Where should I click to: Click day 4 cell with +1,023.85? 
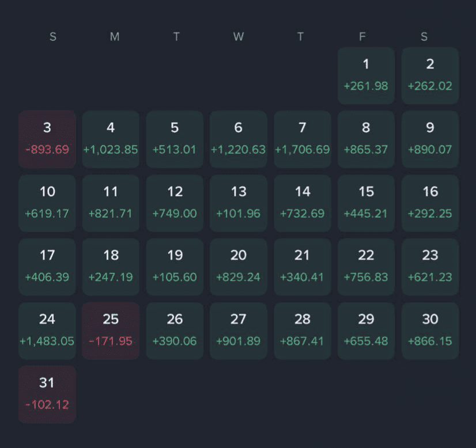pos(111,139)
